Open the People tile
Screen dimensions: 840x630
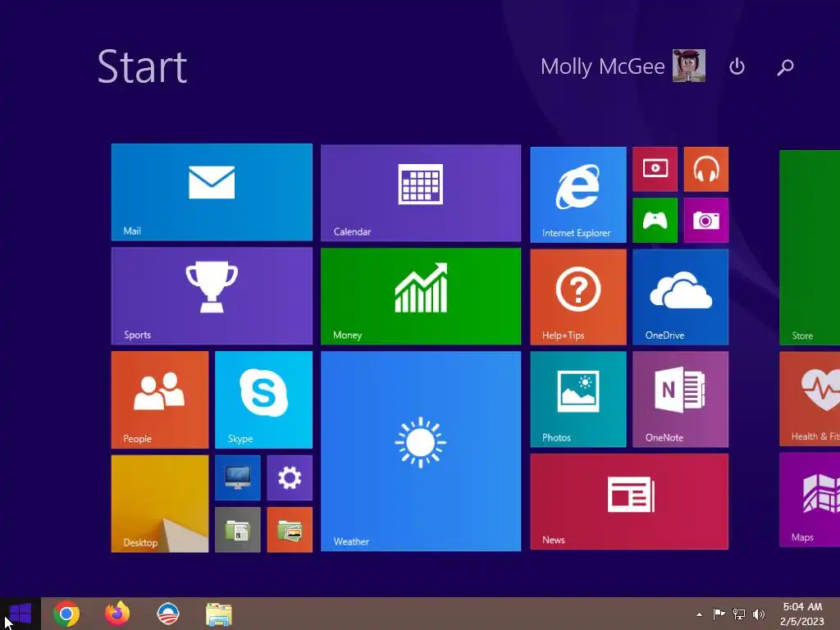(x=160, y=399)
